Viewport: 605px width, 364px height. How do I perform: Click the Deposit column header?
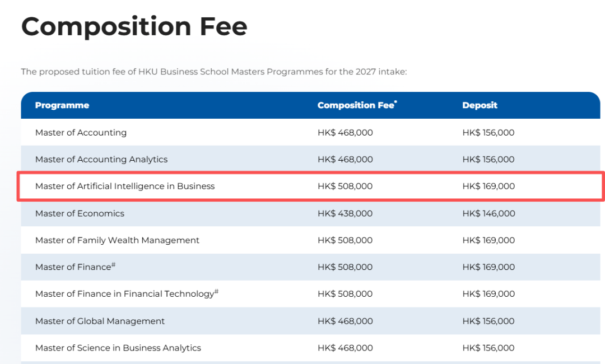(x=480, y=105)
